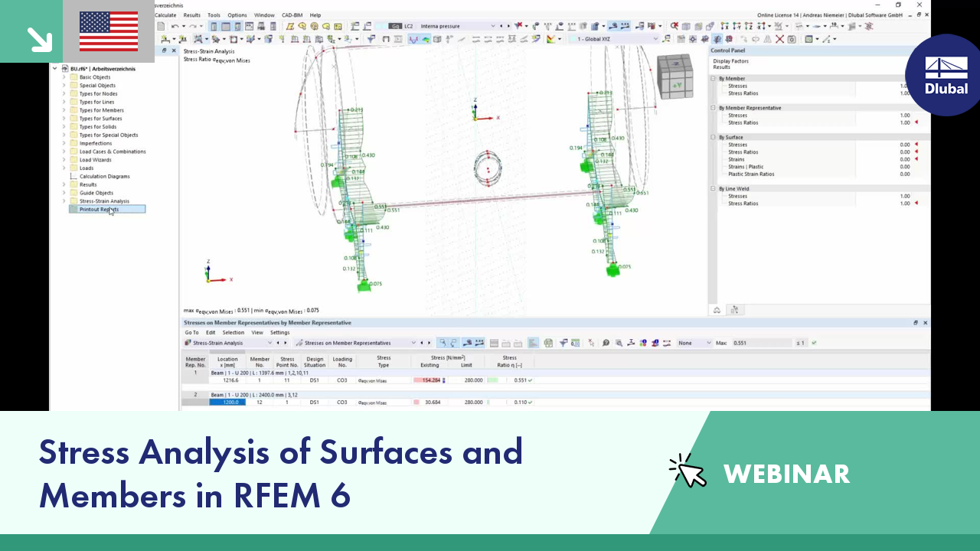Click the select-in-table cursor icon in the results toolbar
Viewport: 980px width, 551px height.
(591, 343)
